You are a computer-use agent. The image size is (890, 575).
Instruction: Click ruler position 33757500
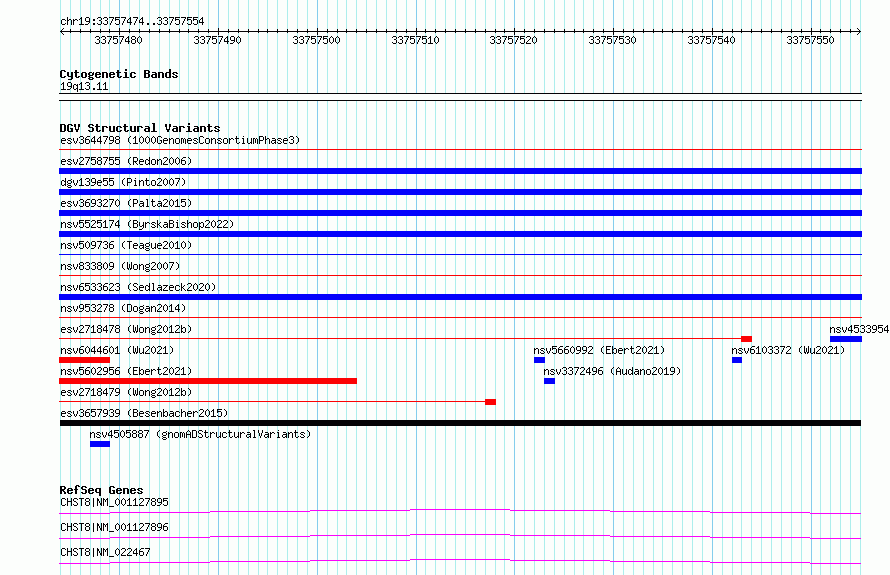click(x=316, y=40)
